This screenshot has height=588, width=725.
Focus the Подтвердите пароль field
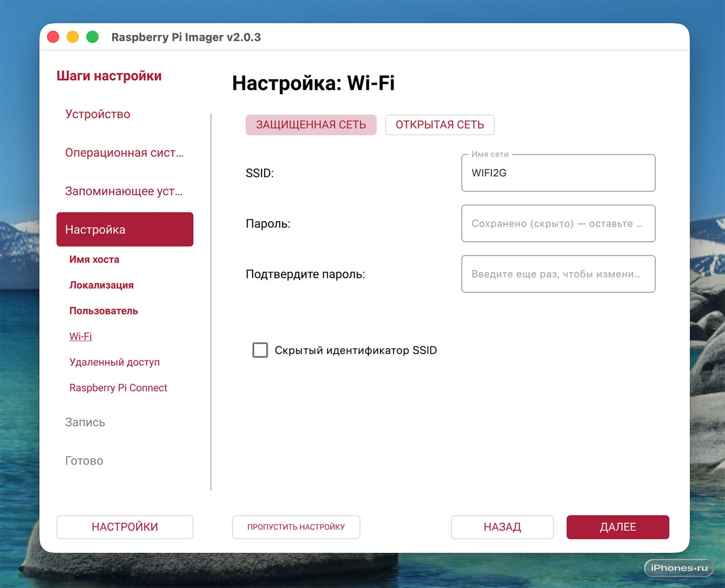(558, 274)
